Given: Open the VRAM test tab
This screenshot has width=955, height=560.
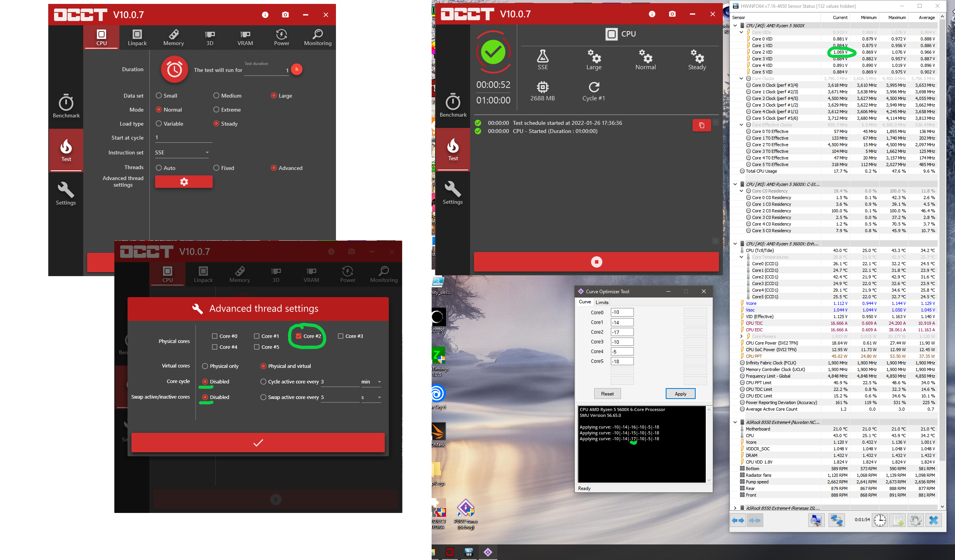Looking at the screenshot, I should [245, 38].
